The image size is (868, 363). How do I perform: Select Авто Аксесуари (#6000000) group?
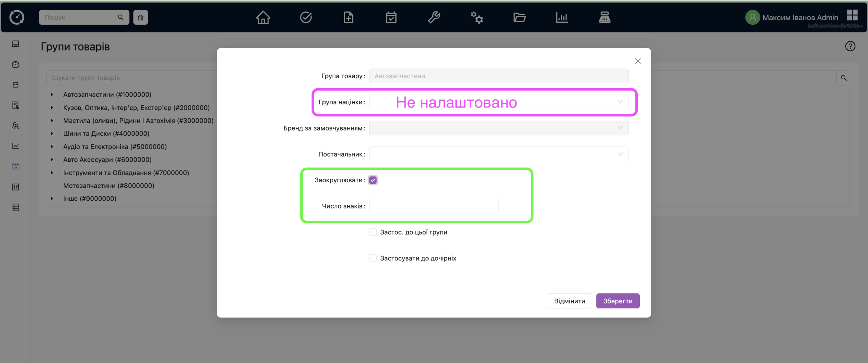click(107, 160)
